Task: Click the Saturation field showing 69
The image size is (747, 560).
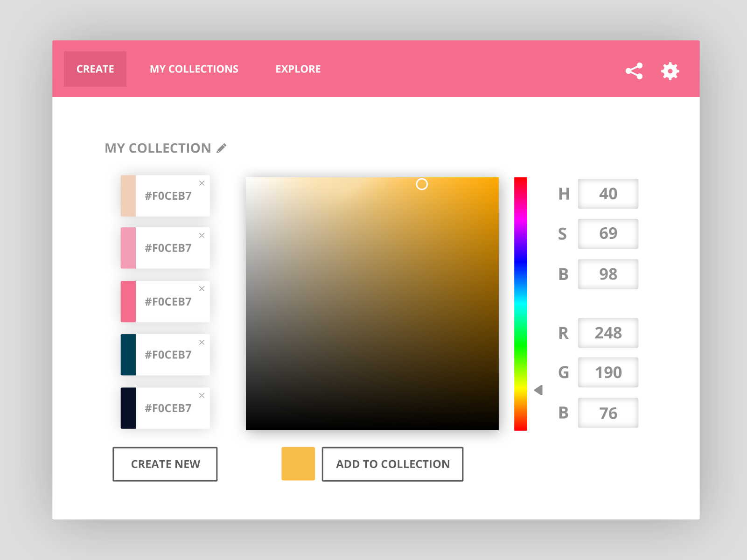Action: pyautogui.click(x=608, y=234)
